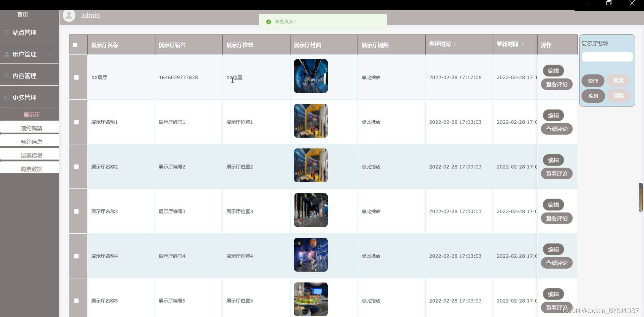Screen dimensions: 644x317
Task: Tick the checkbox for 展示厅名称2 row
Action: [x=76, y=167]
